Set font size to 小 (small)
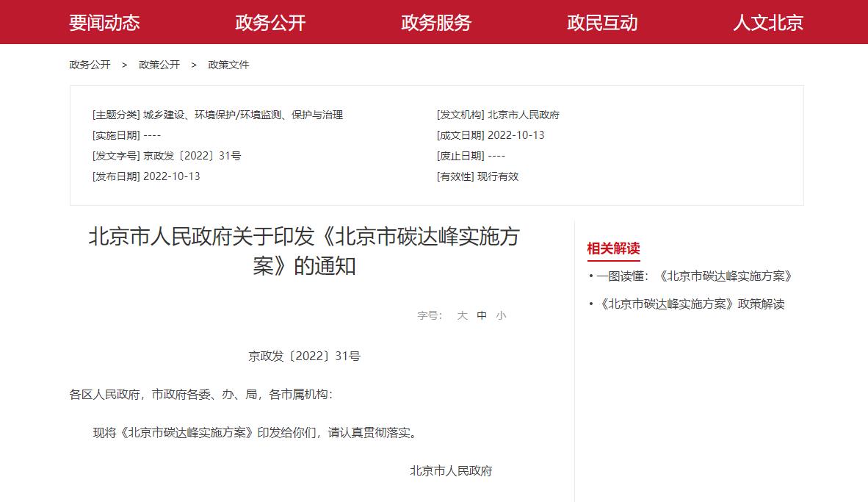 tap(501, 315)
